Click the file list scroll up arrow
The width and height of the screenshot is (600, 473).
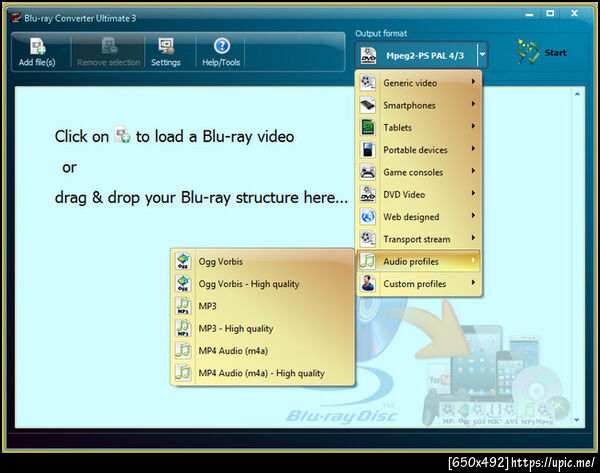tap(577, 93)
